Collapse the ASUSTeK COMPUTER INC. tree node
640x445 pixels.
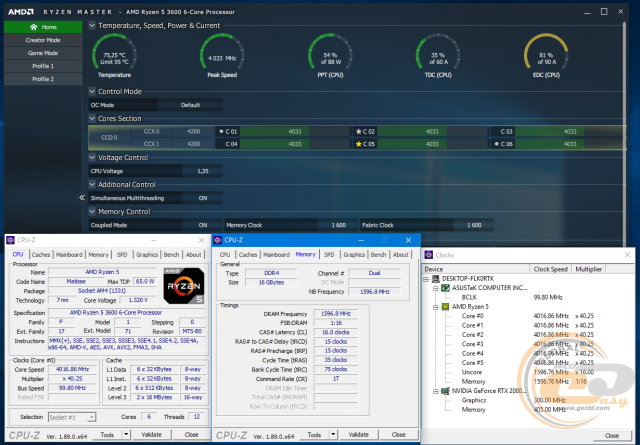436,288
